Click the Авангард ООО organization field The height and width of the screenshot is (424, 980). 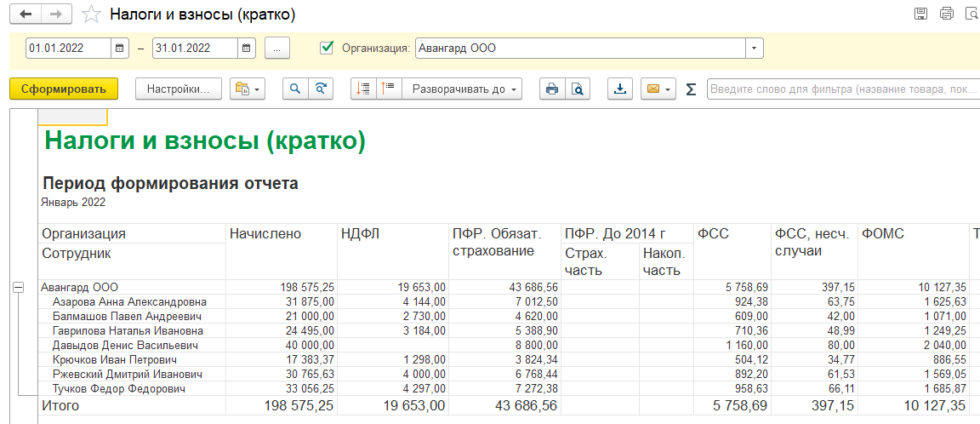[580, 48]
